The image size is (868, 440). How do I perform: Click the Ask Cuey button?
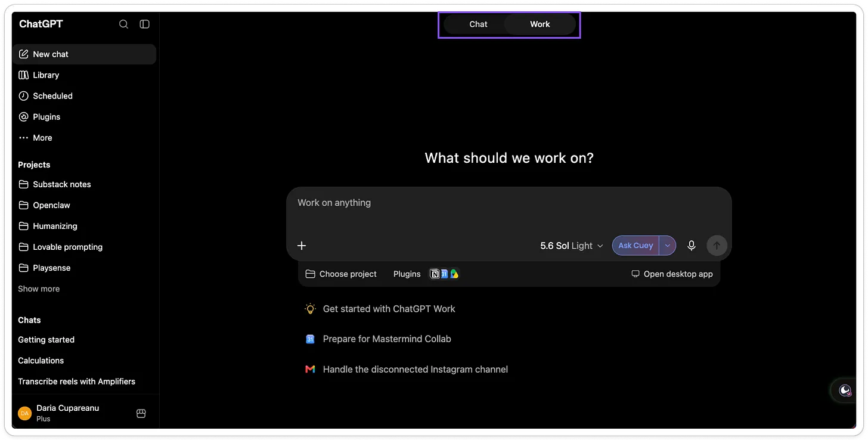pyautogui.click(x=635, y=246)
